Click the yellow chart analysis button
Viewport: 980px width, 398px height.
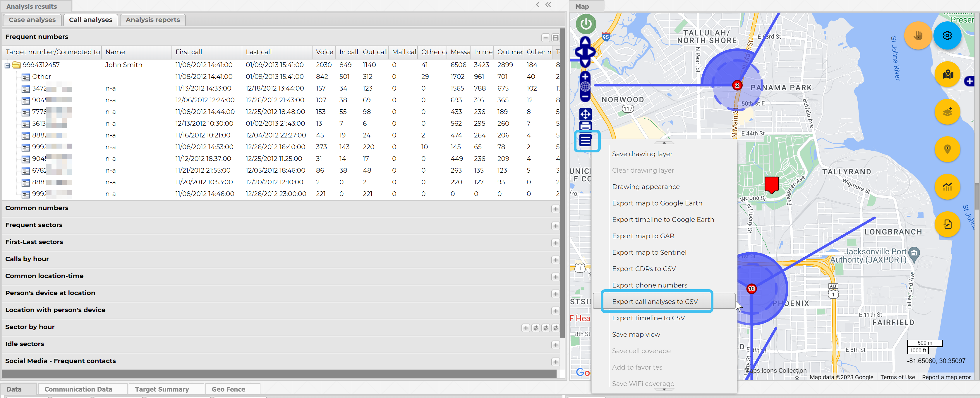coord(947,187)
